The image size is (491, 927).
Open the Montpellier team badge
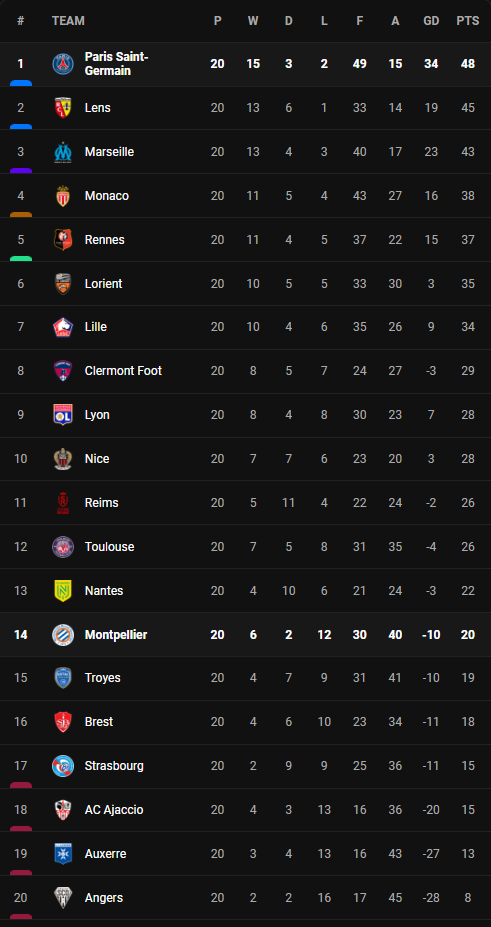point(63,635)
